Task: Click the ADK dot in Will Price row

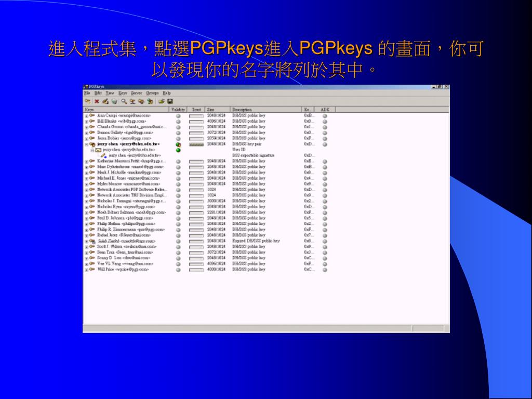Action: click(325, 270)
